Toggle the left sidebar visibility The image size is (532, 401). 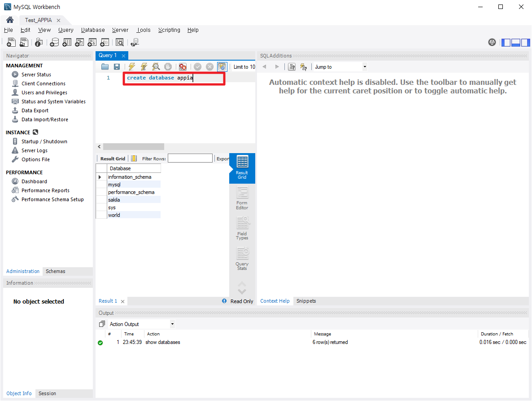pos(506,43)
